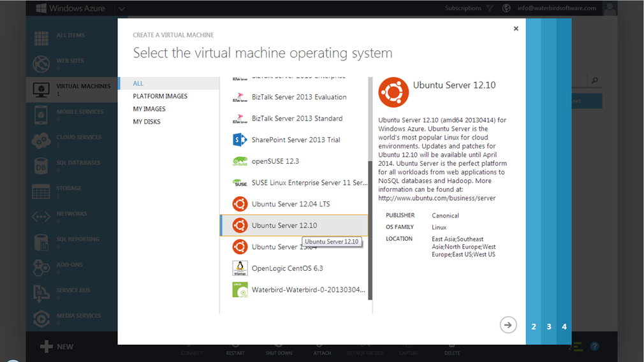
Task: Click the Linux OS family value
Action: pos(439,228)
